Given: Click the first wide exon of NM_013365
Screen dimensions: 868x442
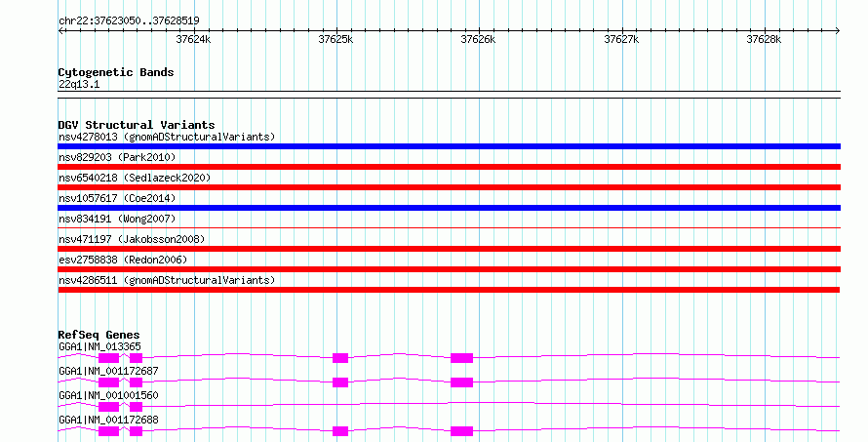Looking at the screenshot, I should pyautogui.click(x=108, y=358).
